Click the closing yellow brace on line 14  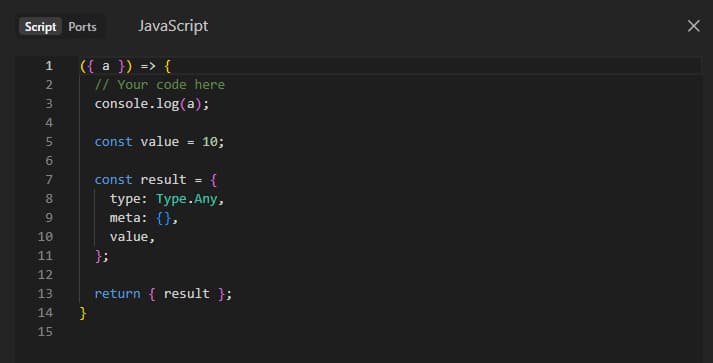[83, 313]
